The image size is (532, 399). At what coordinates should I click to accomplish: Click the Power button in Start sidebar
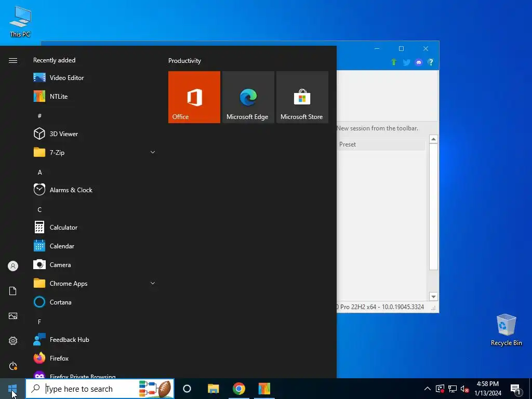click(13, 366)
